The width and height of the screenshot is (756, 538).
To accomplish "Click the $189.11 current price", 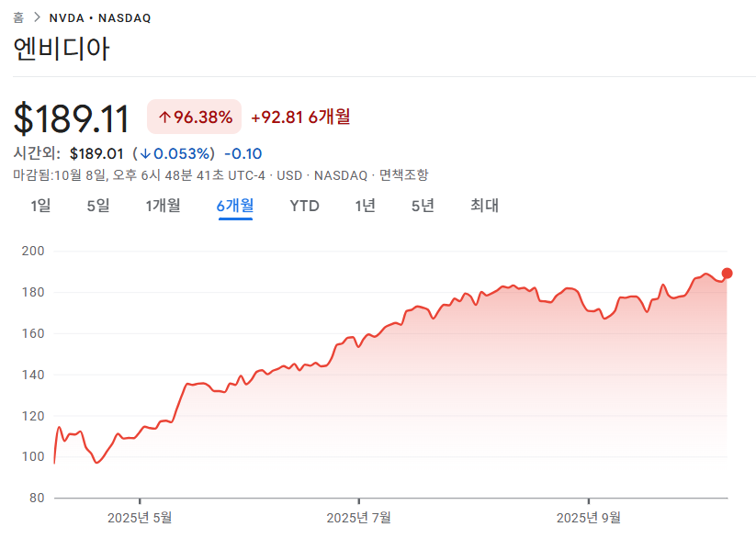I will [x=72, y=118].
